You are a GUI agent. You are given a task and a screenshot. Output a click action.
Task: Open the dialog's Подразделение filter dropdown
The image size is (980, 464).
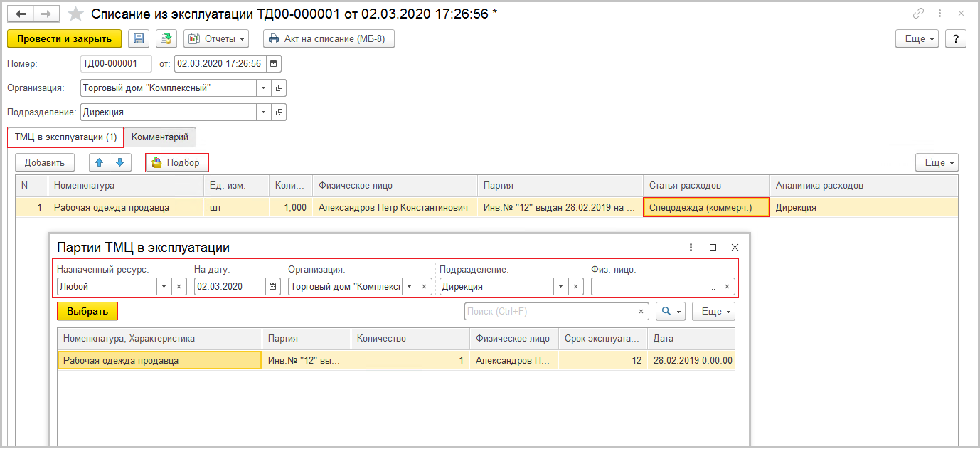click(x=561, y=286)
